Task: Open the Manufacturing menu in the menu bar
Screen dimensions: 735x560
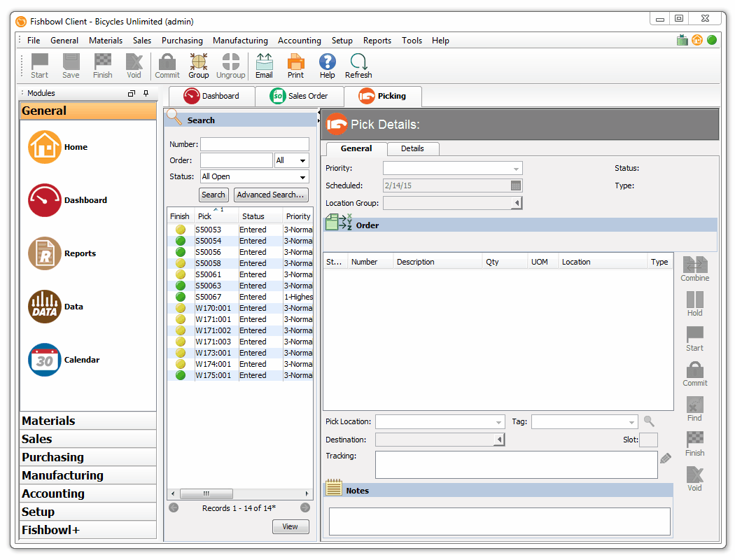Action: click(240, 41)
